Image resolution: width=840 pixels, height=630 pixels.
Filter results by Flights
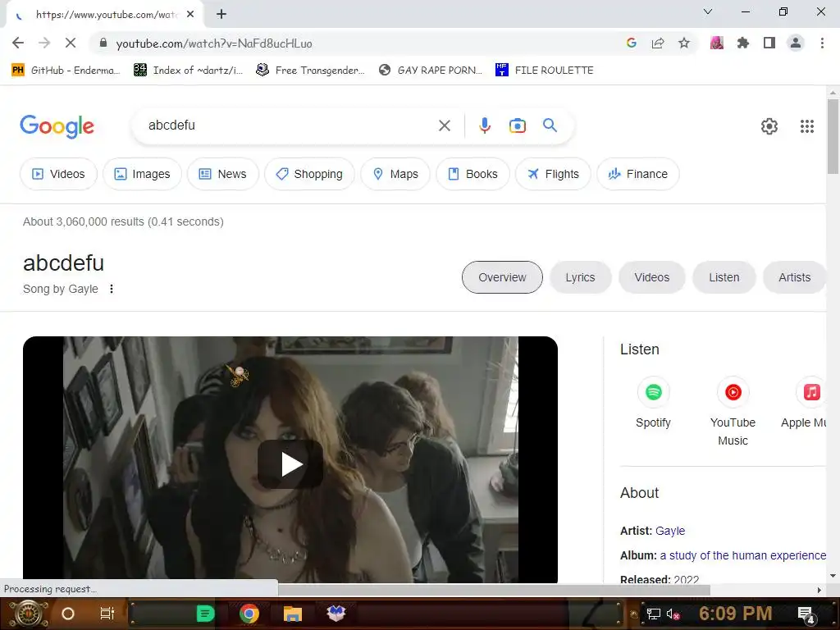tap(553, 174)
